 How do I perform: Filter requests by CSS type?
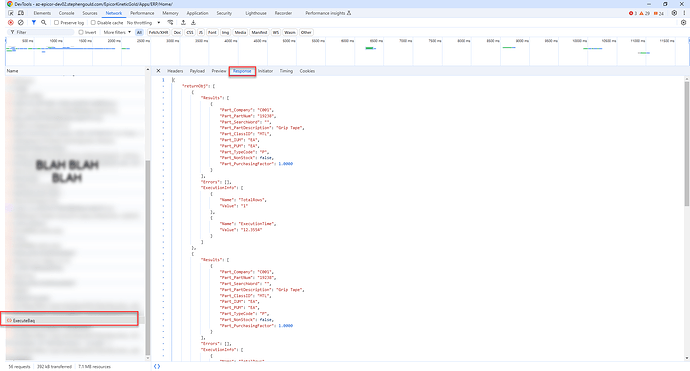pos(190,32)
